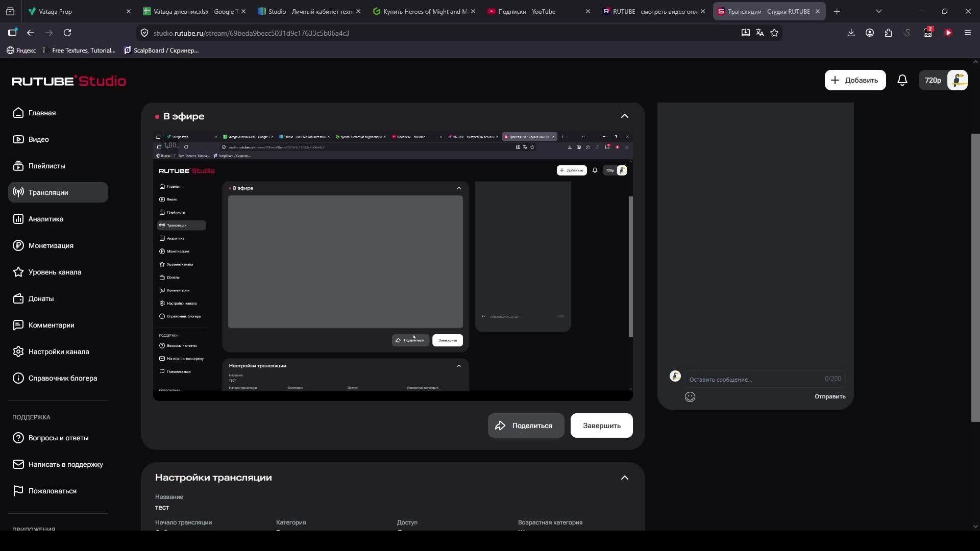Click Отправить in the chat
980x551 pixels.
pyautogui.click(x=830, y=396)
